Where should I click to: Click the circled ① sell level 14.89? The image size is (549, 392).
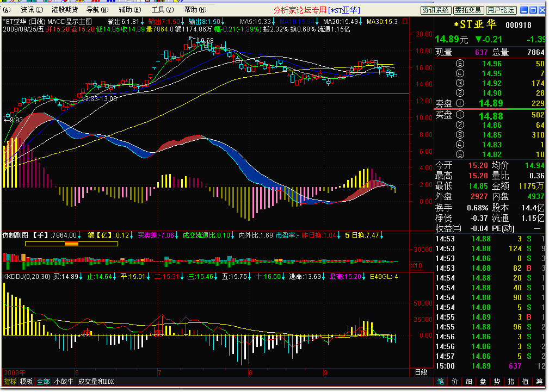[x=460, y=103]
